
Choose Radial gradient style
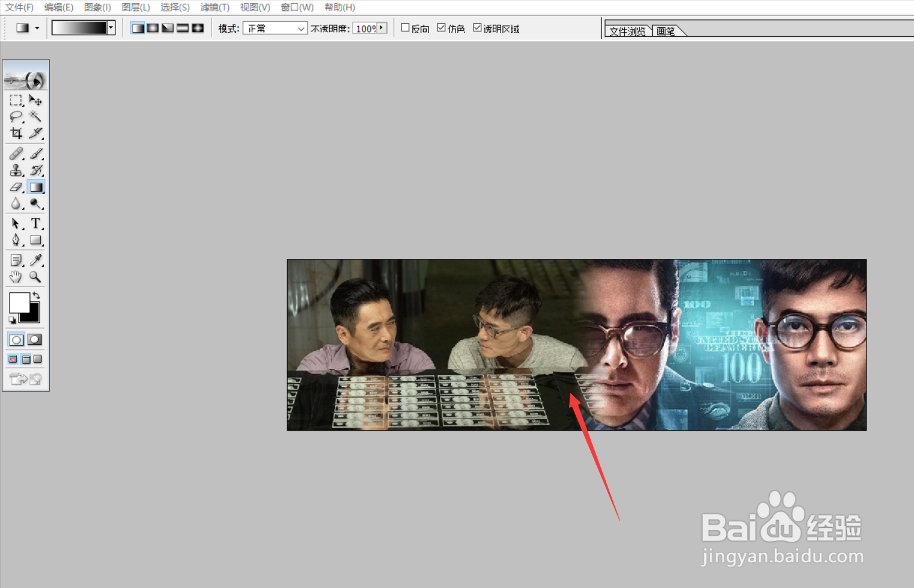click(153, 28)
